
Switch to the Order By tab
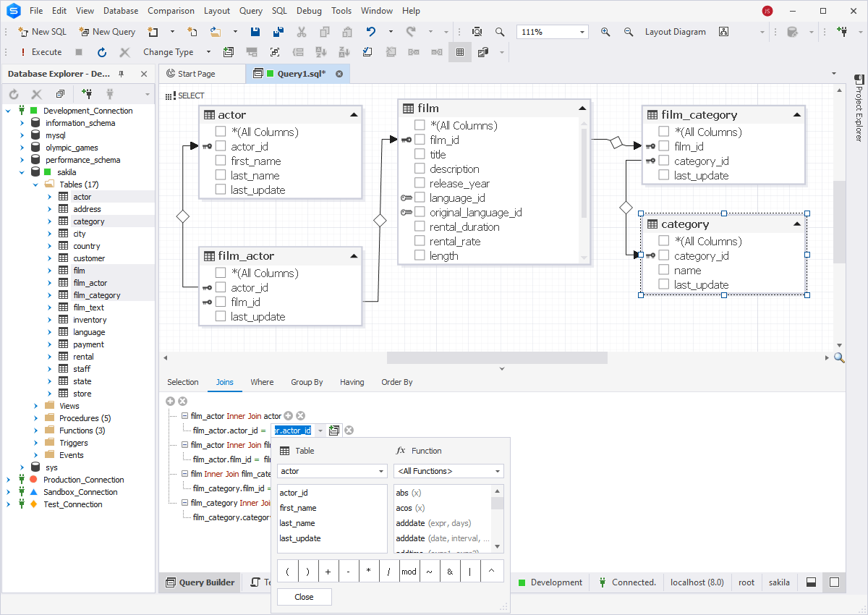point(397,382)
